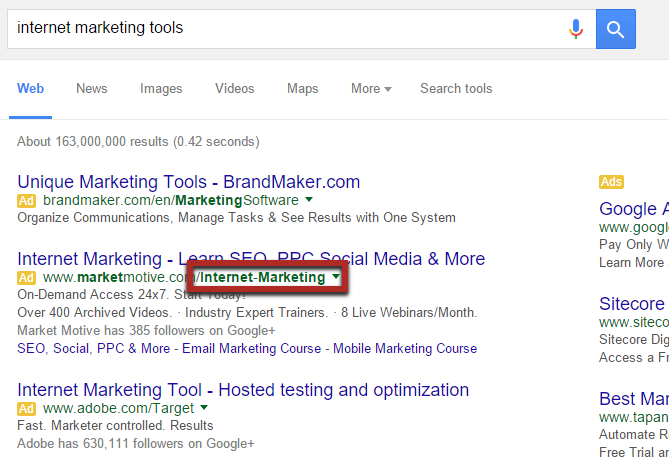Screen dimensions: 669x457
Task: Click the blue magnifier search button
Action: click(x=616, y=28)
